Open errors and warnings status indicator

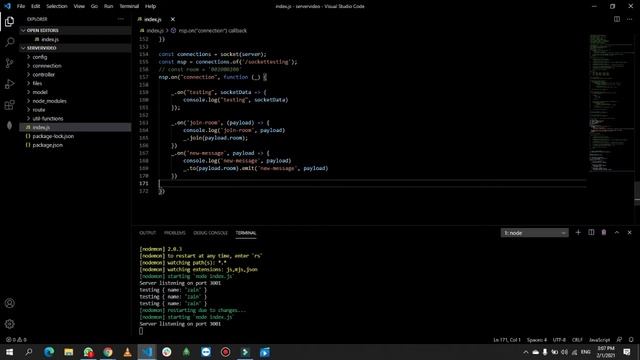[16, 340]
